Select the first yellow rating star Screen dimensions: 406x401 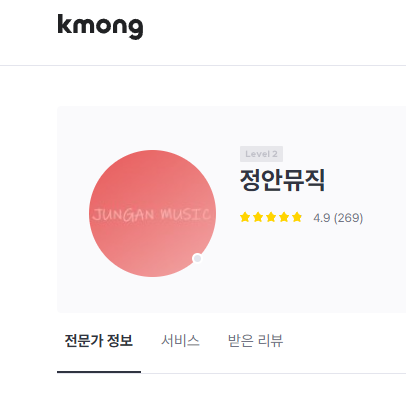coord(245,217)
